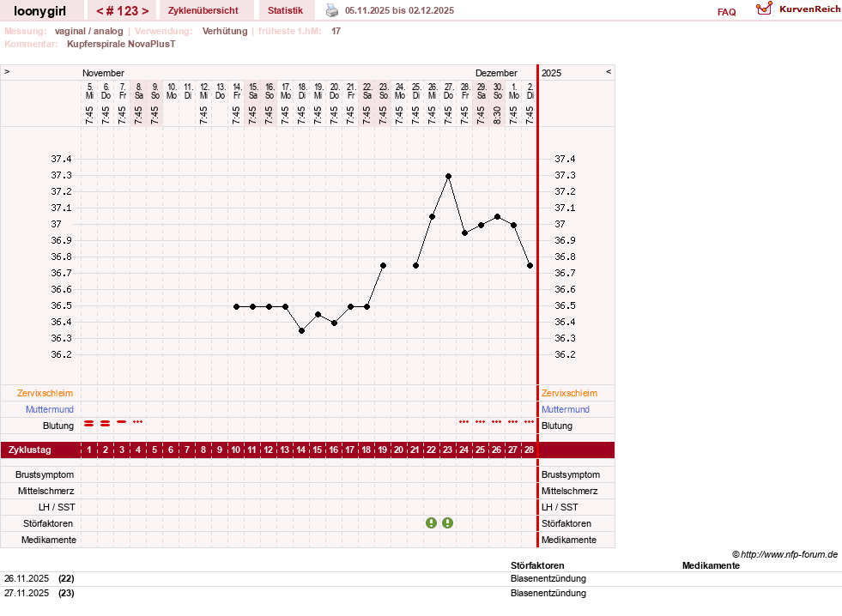The width and height of the screenshot is (842, 616).
Task: Click the spotting mark on cycle day 4
Action: click(138, 422)
